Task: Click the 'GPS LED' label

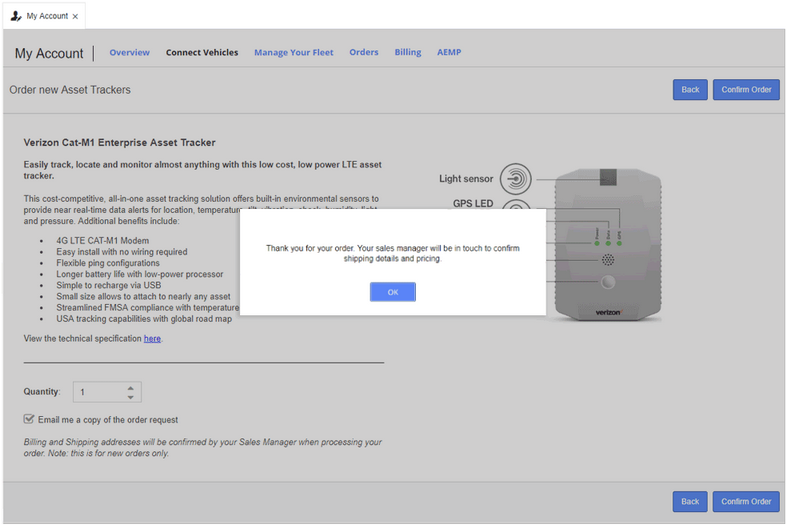Action: click(x=473, y=203)
